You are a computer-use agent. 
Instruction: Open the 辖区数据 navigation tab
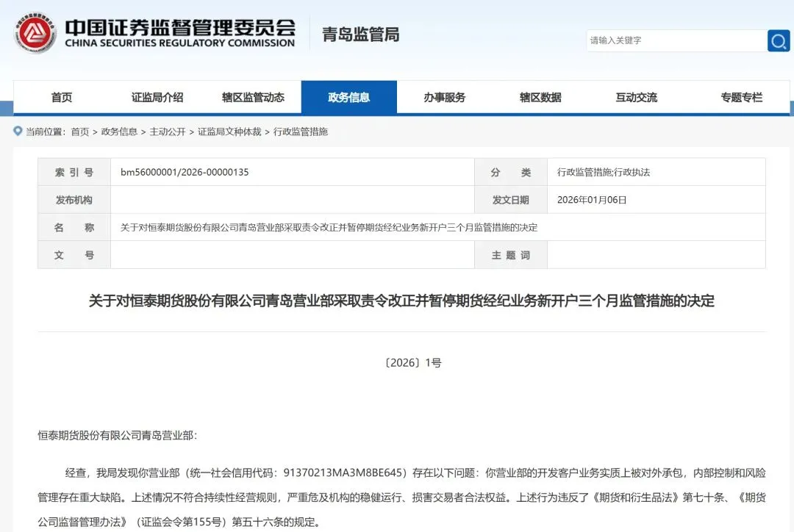coord(540,97)
